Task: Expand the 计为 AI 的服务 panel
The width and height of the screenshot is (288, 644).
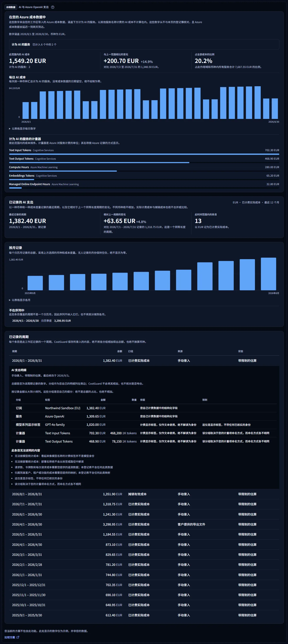Action: 144,44
